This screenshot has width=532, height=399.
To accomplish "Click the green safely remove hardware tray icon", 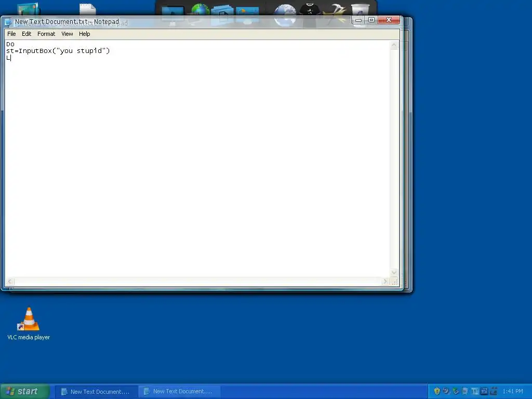I will tap(456, 391).
